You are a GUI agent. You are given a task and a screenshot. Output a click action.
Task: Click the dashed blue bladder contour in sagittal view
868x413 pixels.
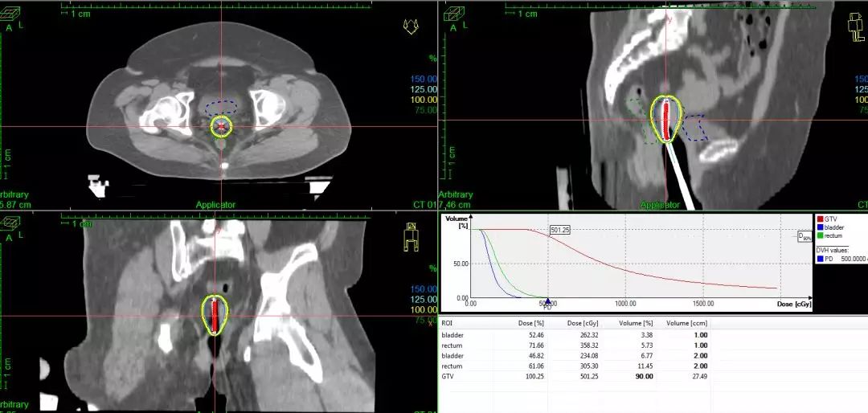click(694, 127)
